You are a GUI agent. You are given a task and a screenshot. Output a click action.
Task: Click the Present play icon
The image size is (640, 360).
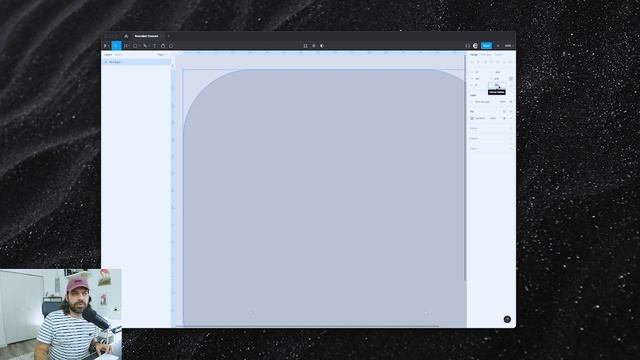point(498,46)
